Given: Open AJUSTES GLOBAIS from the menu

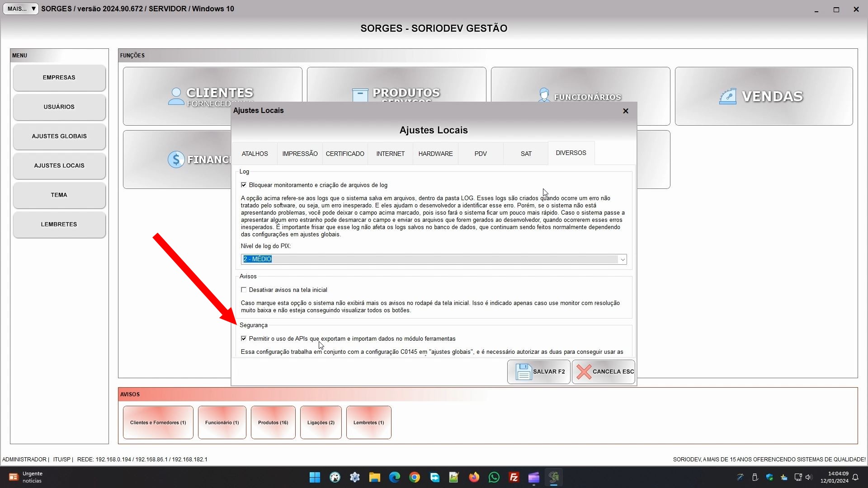Looking at the screenshot, I should point(59,136).
